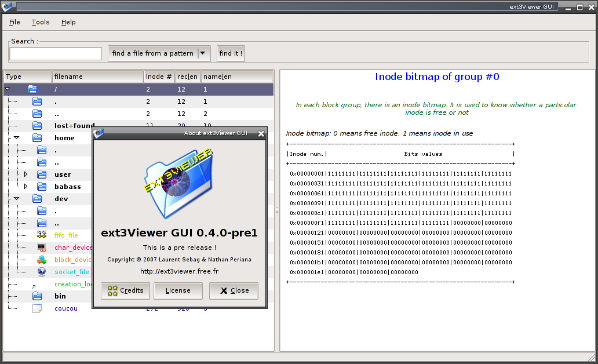Collapse the home directory node
The image size is (598, 364).
[16, 138]
